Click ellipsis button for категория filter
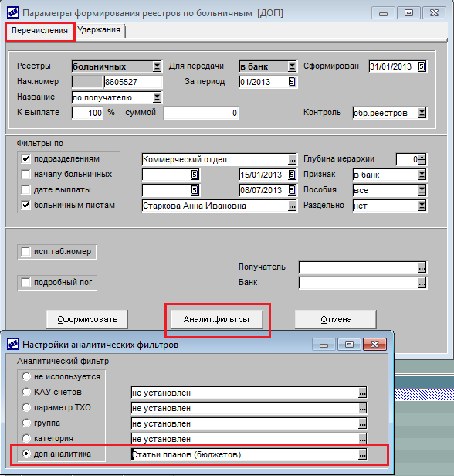 point(362,439)
